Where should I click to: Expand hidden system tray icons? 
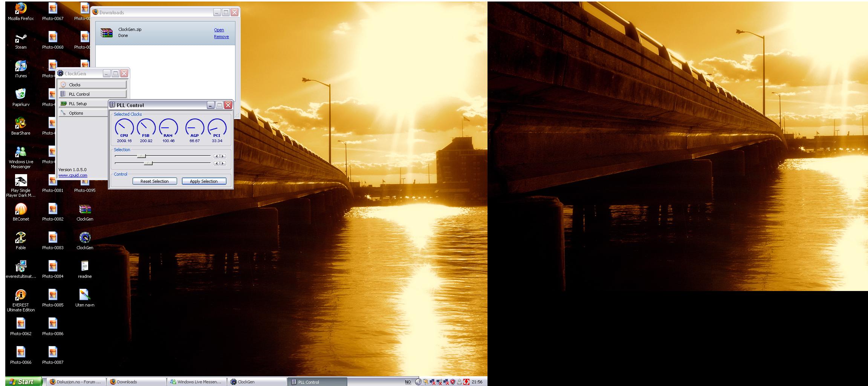[418, 382]
